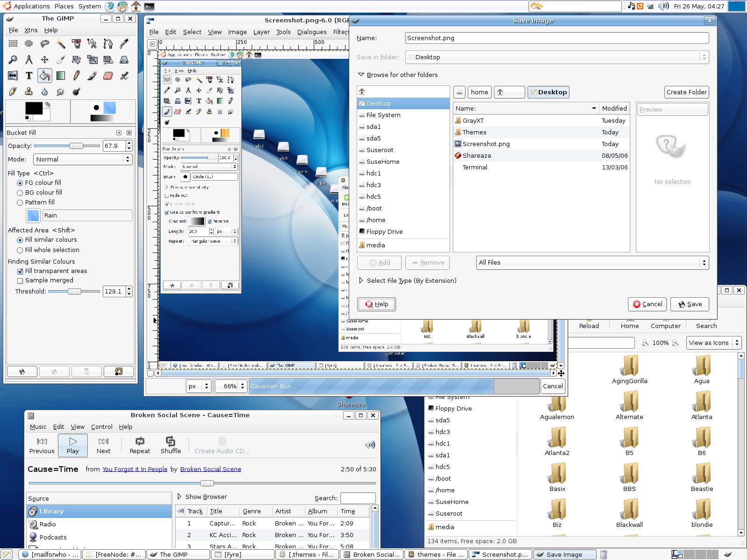Select the Paintbrush tool
This screenshot has width=747, height=560.
[92, 76]
